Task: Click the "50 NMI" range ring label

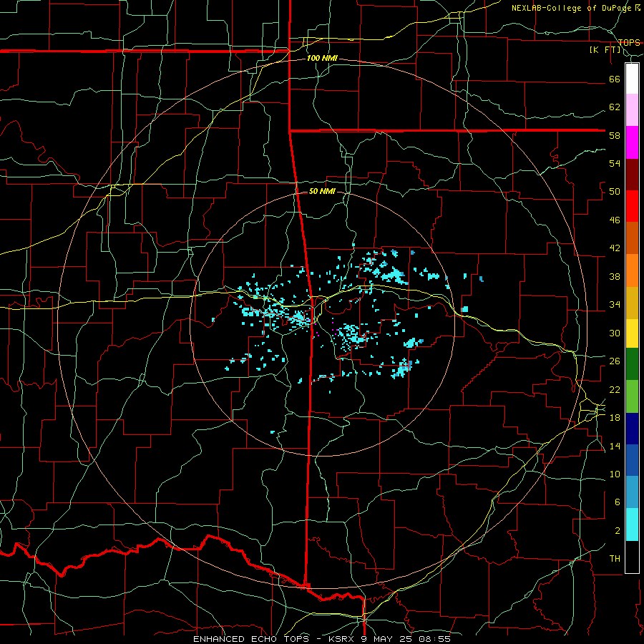Action: coord(322,191)
